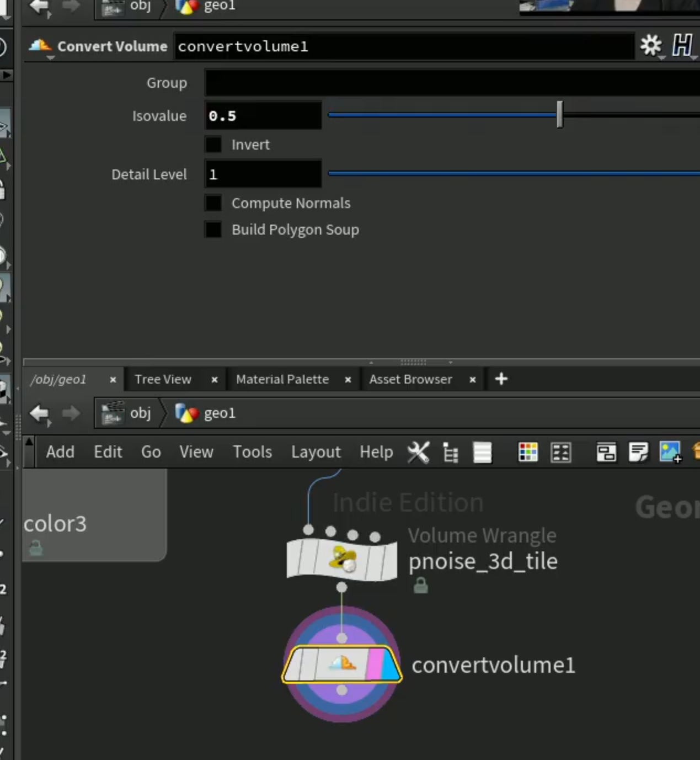Close the /obj/geo1 tab

(113, 380)
